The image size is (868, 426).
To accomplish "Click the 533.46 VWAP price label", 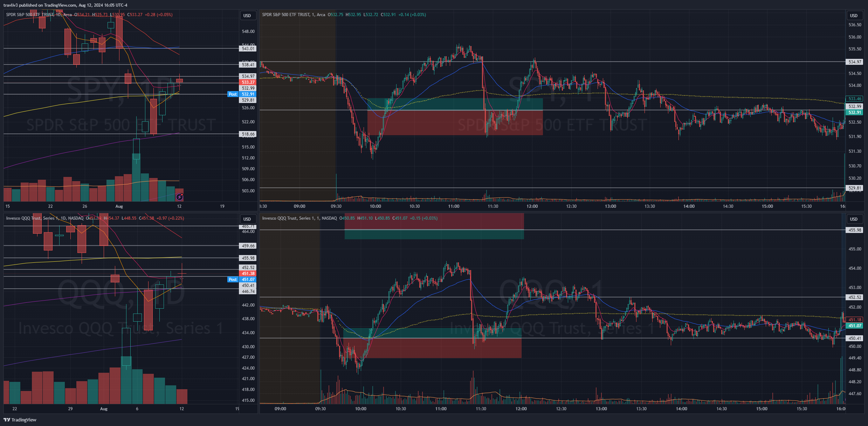I will coord(854,99).
